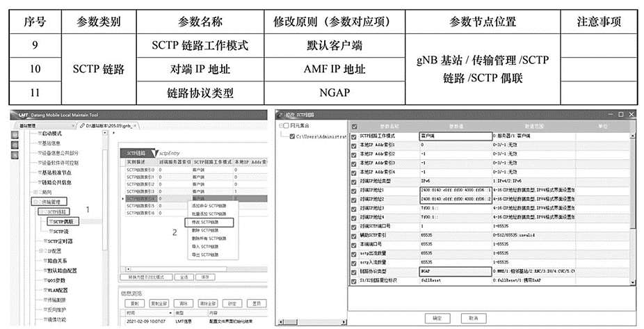644x329 pixels.
Task: Click the 保存 button
Action: (205, 278)
